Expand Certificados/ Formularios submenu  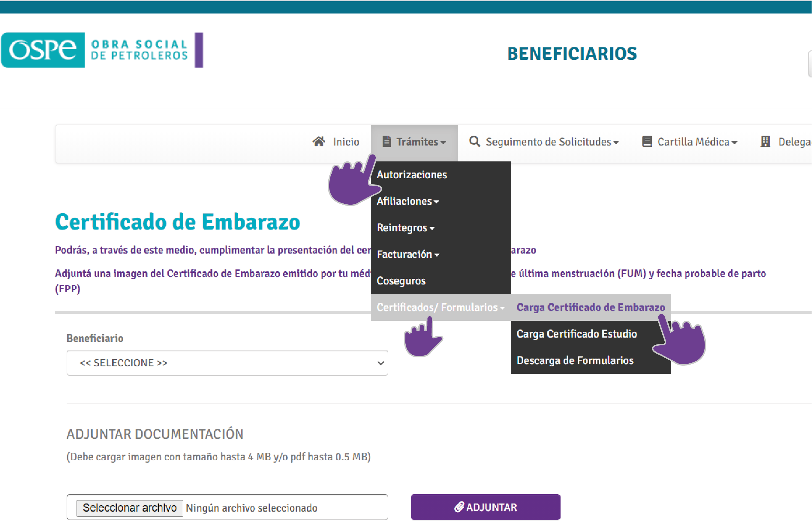point(441,308)
